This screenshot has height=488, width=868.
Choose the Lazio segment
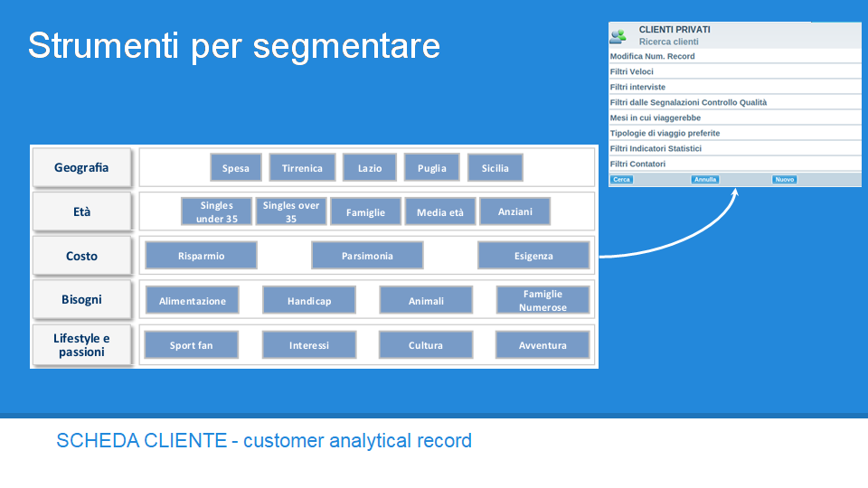[370, 168]
